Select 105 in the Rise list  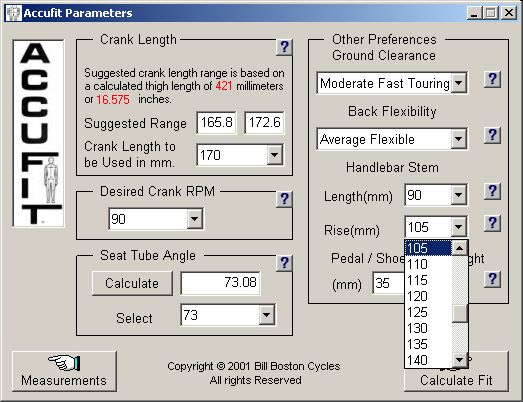click(x=429, y=248)
